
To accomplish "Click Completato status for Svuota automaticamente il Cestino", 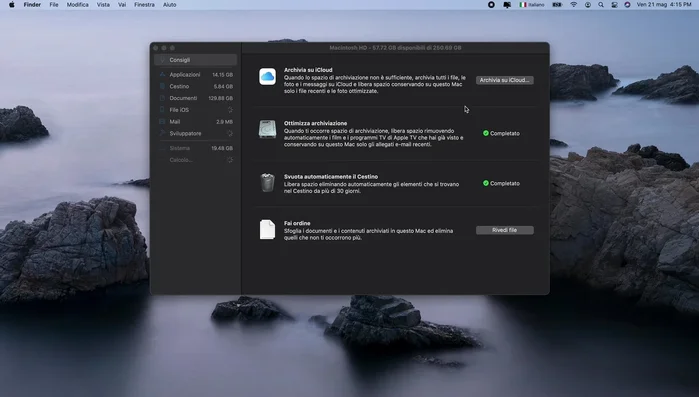I will 501,183.
